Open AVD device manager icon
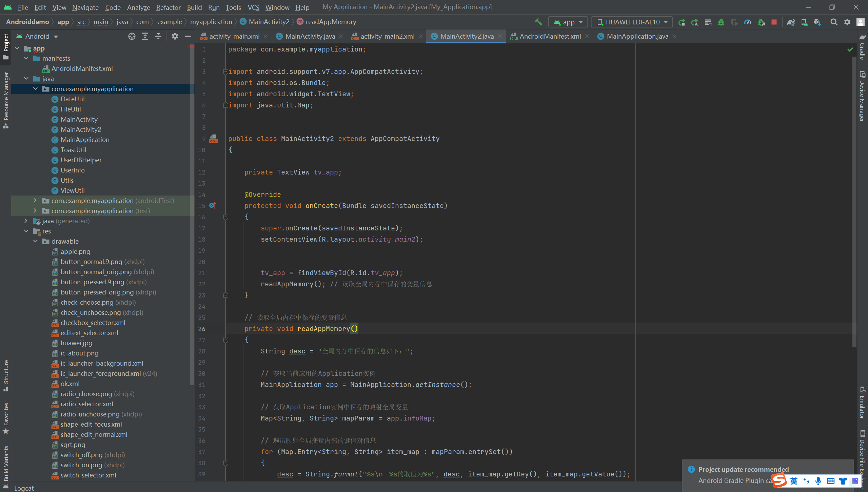This screenshot has width=868, height=492. (x=804, y=22)
